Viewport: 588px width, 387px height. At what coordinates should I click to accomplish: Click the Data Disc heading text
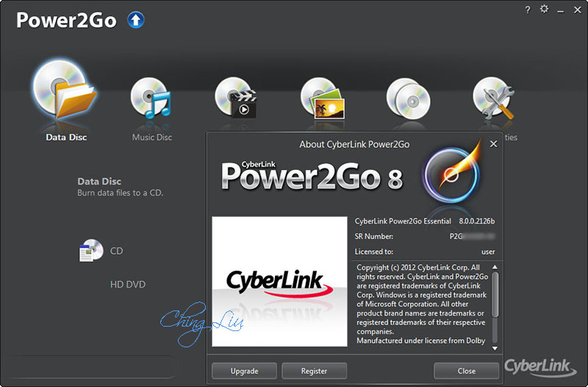pyautogui.click(x=99, y=181)
